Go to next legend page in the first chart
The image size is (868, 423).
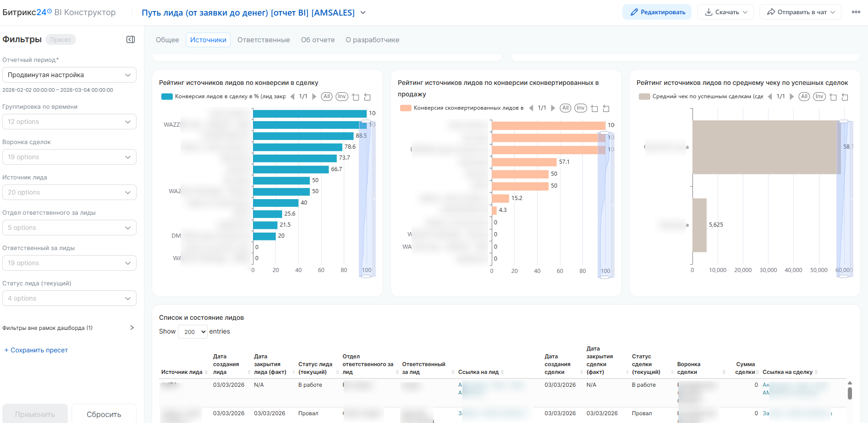pos(314,97)
